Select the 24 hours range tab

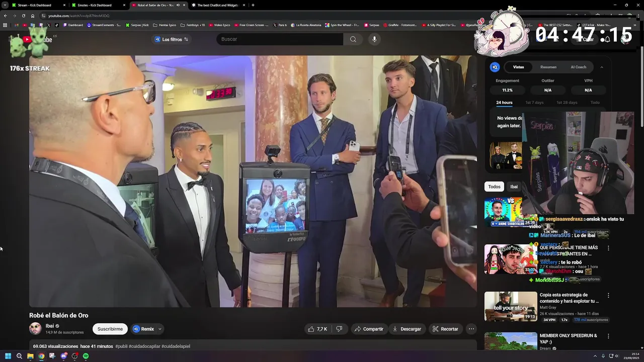point(504,103)
